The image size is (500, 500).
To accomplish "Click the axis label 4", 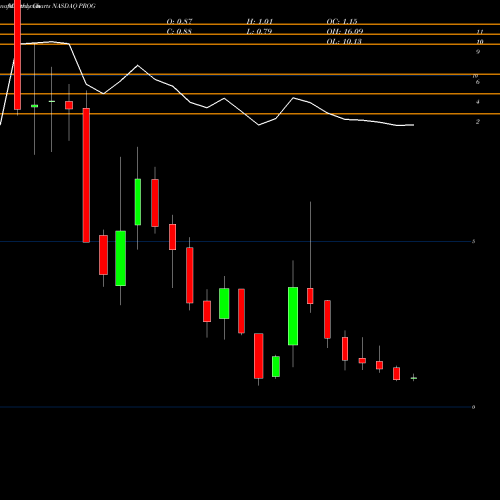I will (478, 102).
